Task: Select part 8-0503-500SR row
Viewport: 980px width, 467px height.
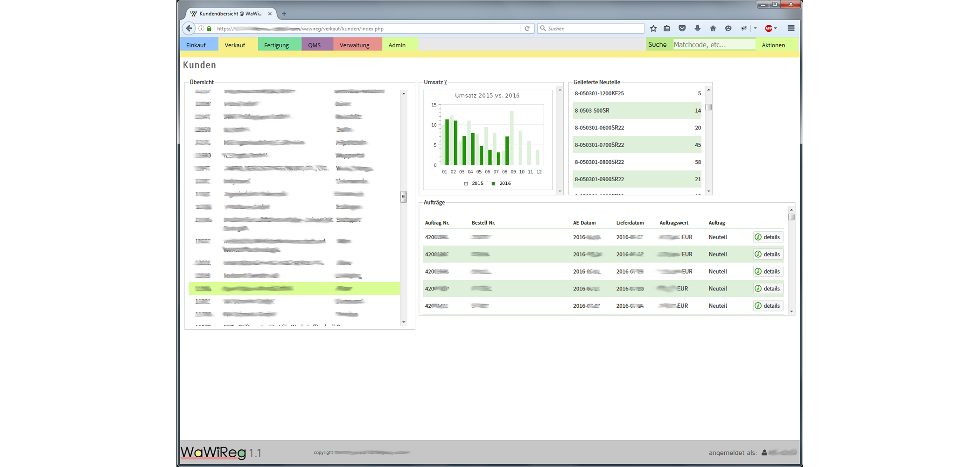Action: tap(637, 111)
